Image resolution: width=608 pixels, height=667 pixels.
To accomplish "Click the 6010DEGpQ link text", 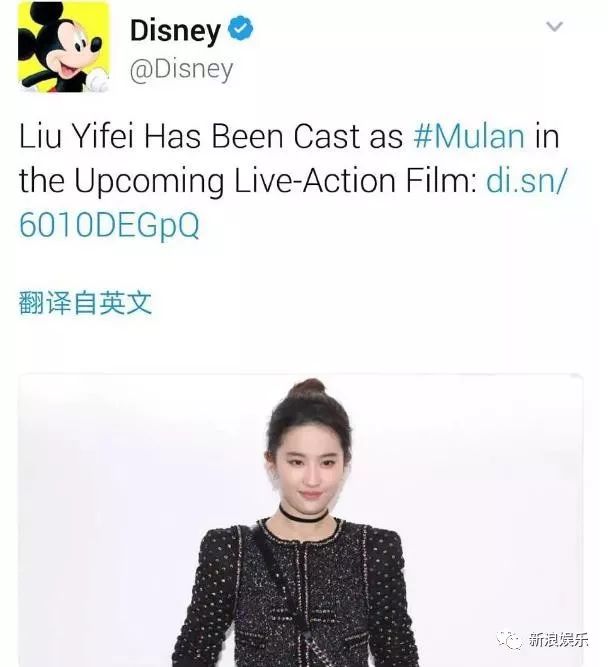I will pyautogui.click(x=109, y=225).
